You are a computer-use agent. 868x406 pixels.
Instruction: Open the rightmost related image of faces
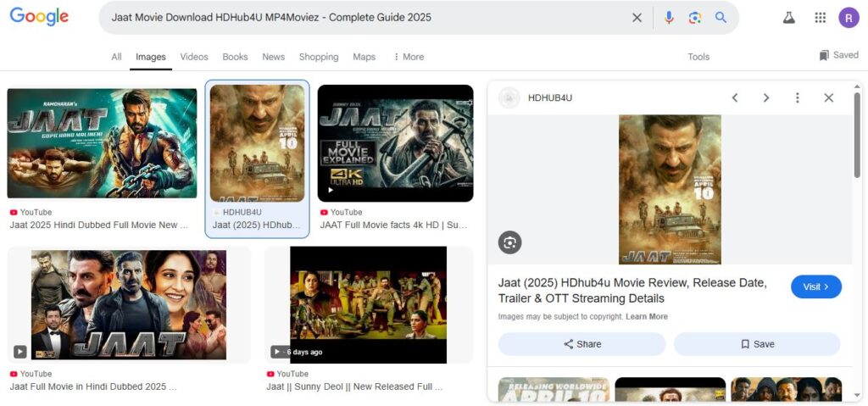786,389
